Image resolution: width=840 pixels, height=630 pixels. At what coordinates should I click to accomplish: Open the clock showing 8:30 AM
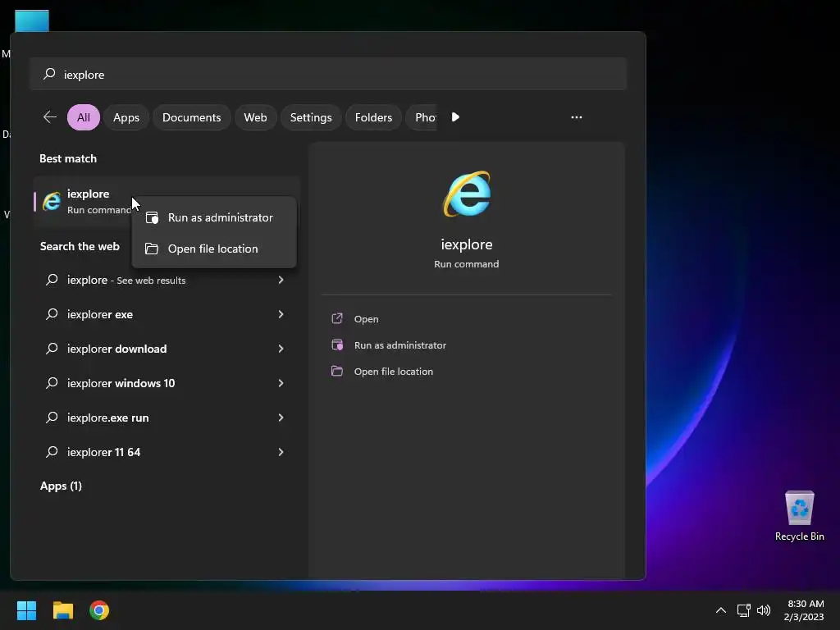coord(804,610)
